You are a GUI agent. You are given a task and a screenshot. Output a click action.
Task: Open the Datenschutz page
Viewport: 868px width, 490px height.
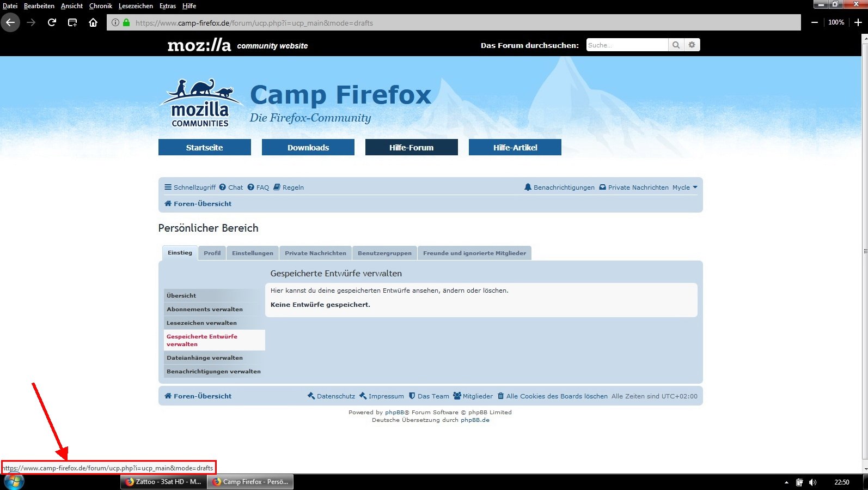coord(331,396)
